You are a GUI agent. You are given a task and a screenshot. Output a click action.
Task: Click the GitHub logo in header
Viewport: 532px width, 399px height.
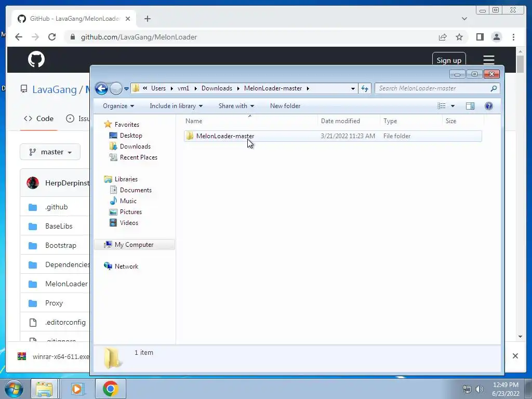click(x=36, y=59)
